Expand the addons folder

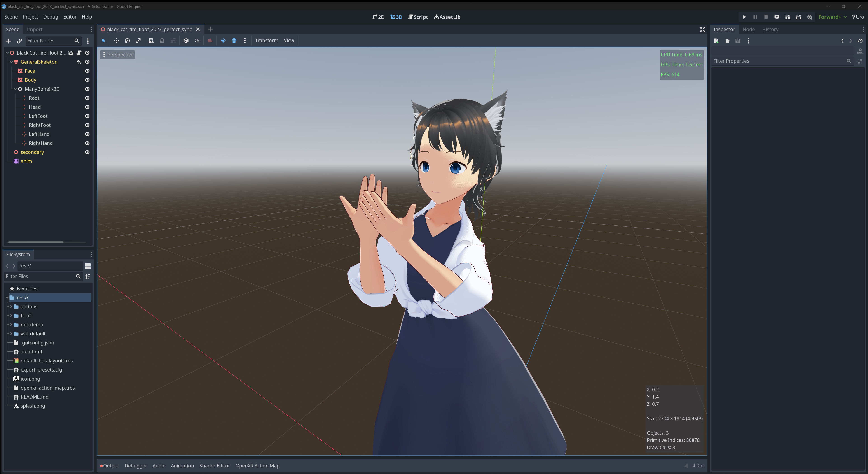click(x=11, y=307)
